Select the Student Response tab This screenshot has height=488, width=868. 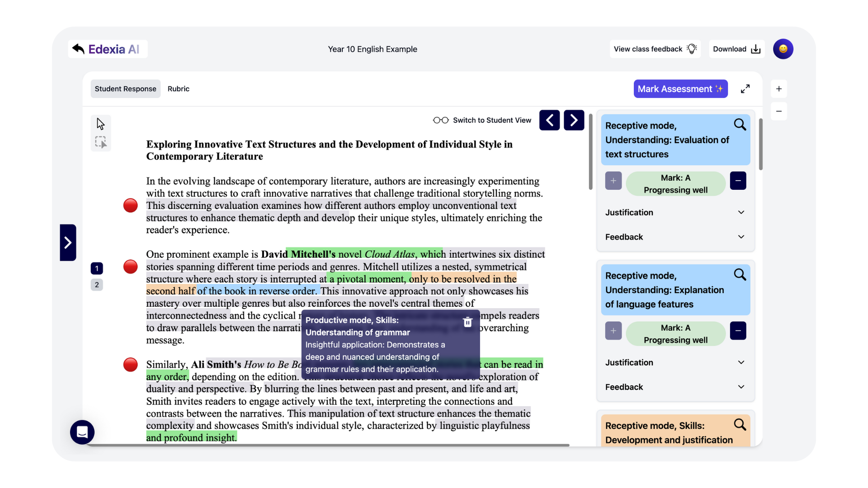[125, 88]
